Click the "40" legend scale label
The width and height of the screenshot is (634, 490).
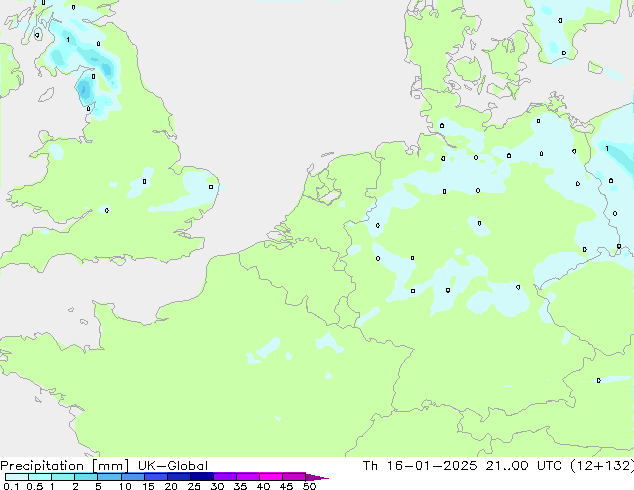tap(264, 486)
